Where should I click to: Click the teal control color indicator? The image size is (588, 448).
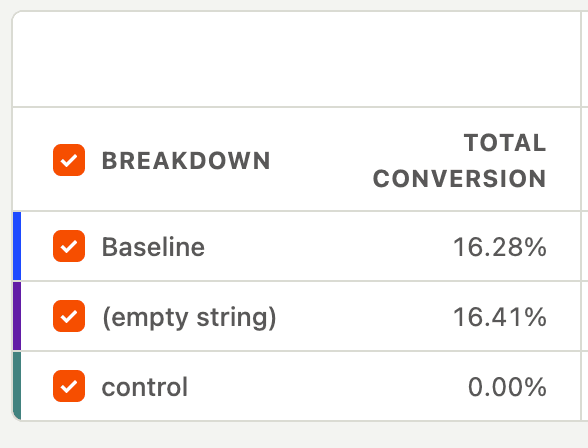[x=17, y=386]
